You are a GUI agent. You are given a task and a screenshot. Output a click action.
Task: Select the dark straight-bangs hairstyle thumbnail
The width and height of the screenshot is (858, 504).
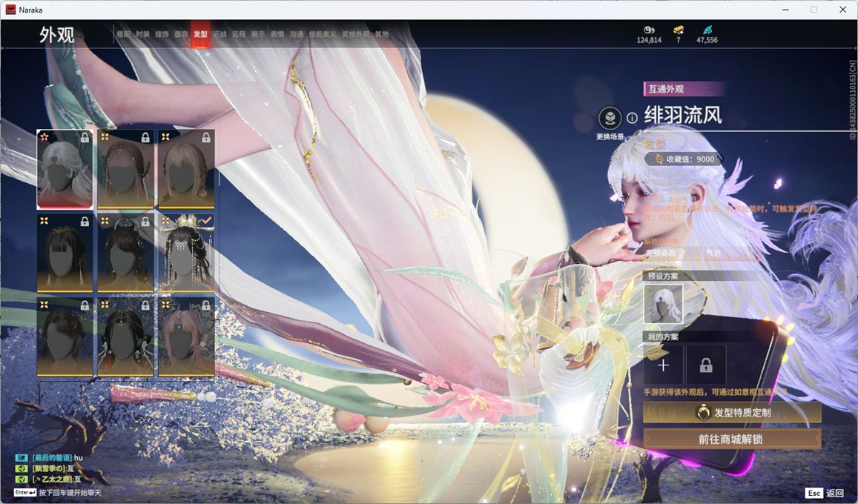(65, 253)
